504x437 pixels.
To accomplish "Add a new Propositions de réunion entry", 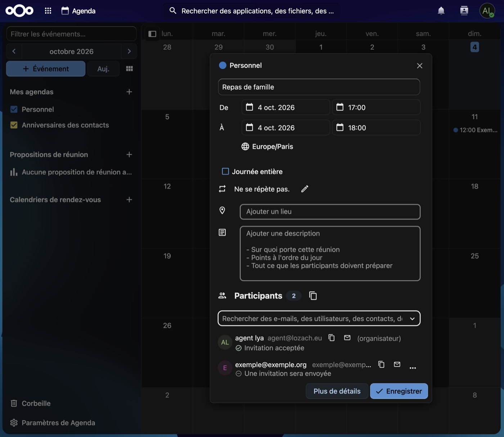I will 129,154.
